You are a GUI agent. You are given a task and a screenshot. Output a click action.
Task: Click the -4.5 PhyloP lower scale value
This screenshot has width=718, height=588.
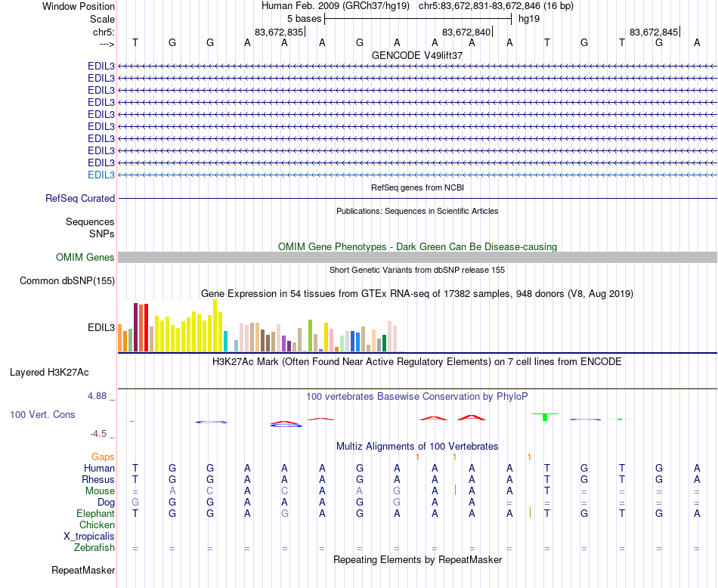click(98, 434)
